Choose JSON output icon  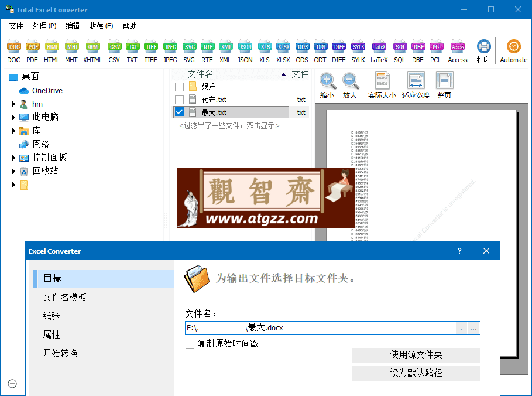coord(245,47)
